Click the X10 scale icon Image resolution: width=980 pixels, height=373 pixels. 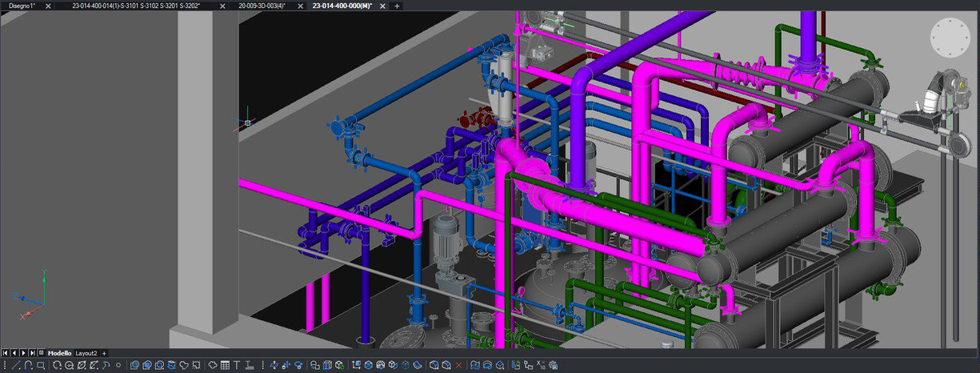(x=541, y=365)
